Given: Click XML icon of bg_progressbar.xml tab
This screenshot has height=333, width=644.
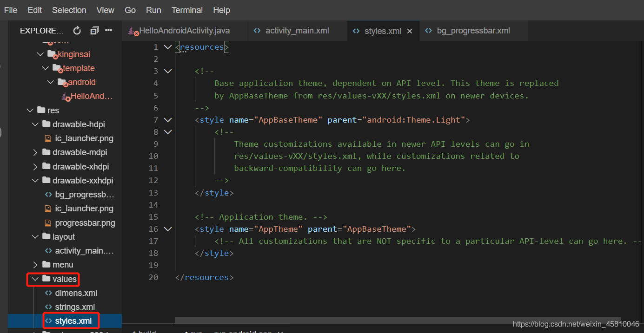Looking at the screenshot, I should 429,31.
